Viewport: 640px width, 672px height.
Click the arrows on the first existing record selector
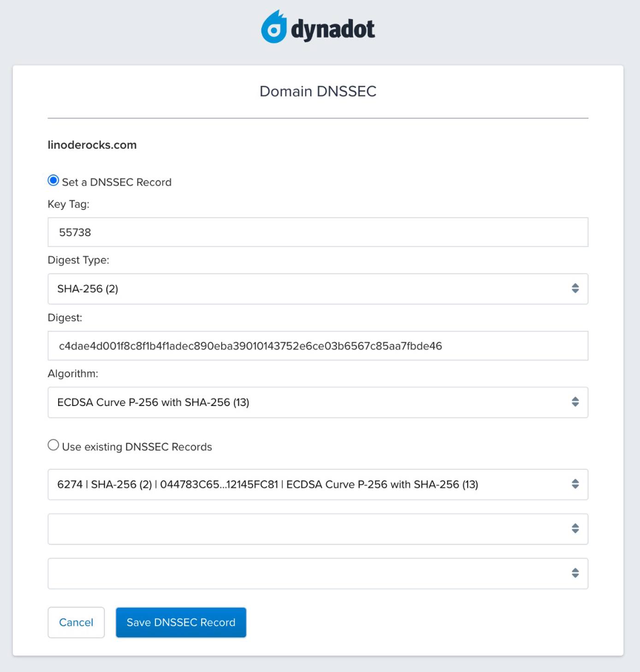pyautogui.click(x=575, y=484)
